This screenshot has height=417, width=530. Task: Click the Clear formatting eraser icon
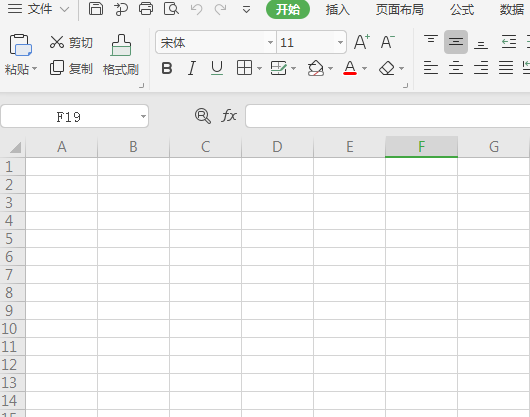click(387, 69)
